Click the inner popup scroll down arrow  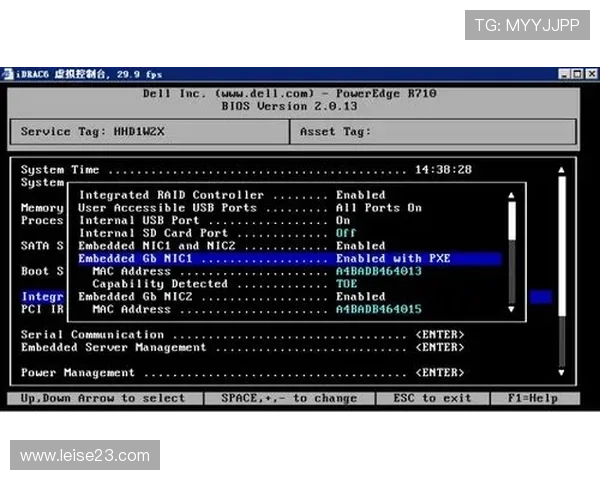511,309
